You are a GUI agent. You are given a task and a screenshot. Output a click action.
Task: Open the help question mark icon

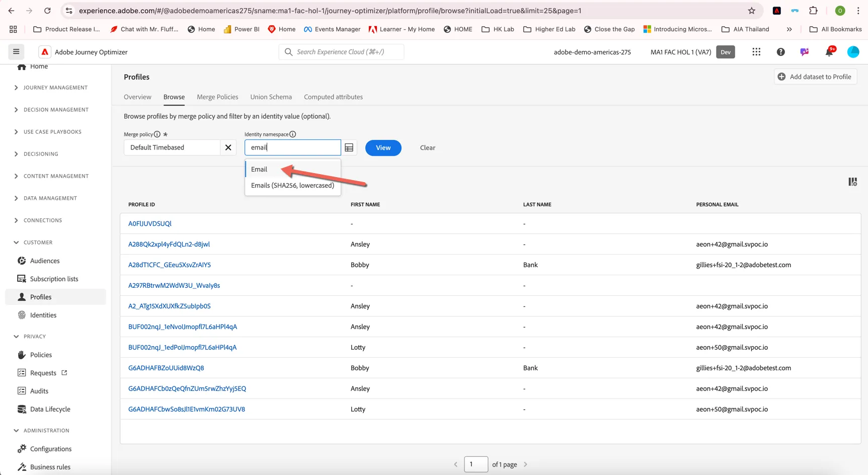tap(780, 52)
